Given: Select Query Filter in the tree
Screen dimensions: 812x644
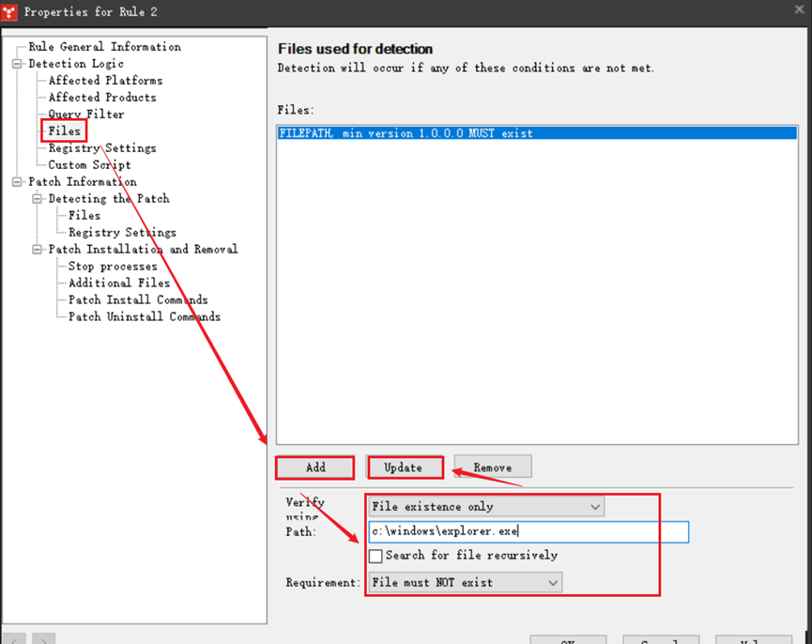Looking at the screenshot, I should [85, 115].
